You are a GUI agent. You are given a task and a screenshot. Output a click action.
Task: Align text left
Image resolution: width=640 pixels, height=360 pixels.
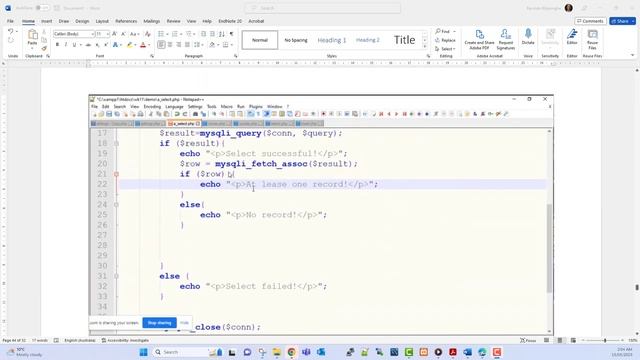pos(162,44)
